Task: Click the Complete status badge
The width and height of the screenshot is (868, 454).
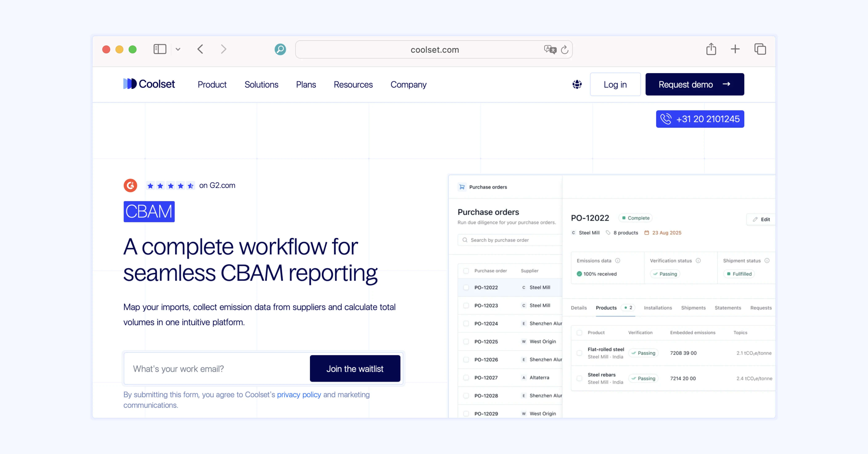Action: click(x=635, y=218)
